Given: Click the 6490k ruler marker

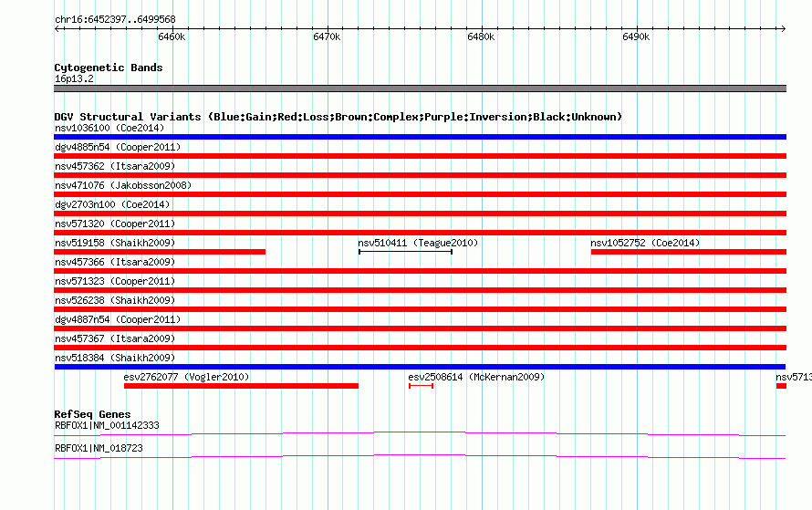Looking at the screenshot, I should click(x=636, y=36).
